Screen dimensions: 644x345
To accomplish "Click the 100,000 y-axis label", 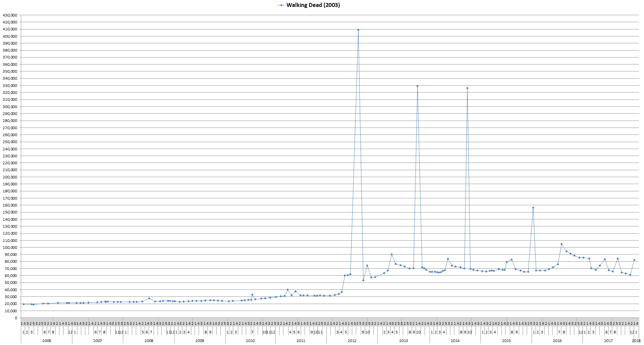I will [10, 248].
